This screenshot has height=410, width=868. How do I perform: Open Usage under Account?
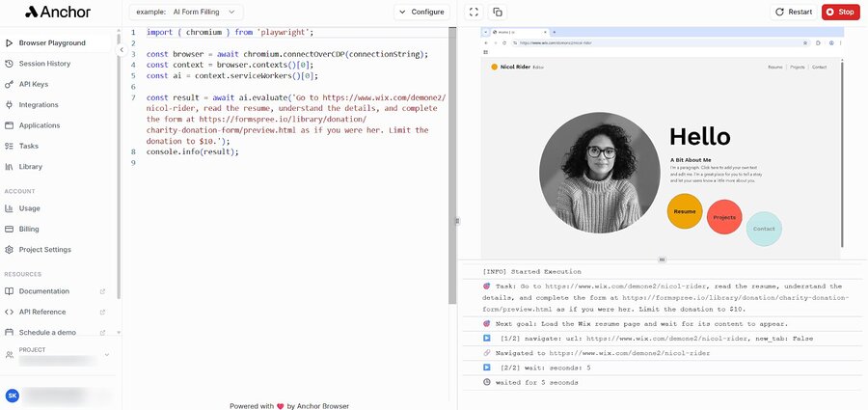[x=30, y=207]
